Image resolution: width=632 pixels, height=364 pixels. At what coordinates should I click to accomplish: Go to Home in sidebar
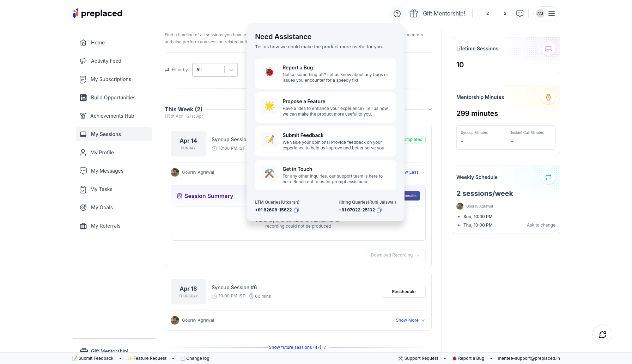[x=114, y=43]
